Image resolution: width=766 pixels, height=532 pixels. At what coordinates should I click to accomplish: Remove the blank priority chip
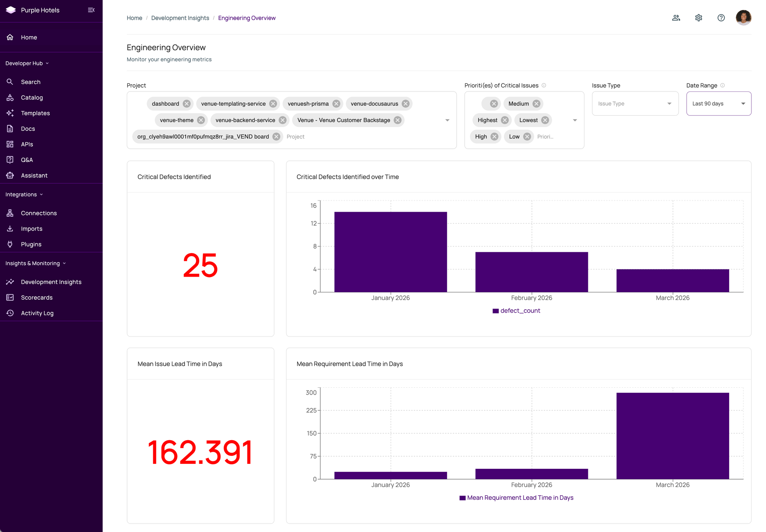click(x=494, y=104)
